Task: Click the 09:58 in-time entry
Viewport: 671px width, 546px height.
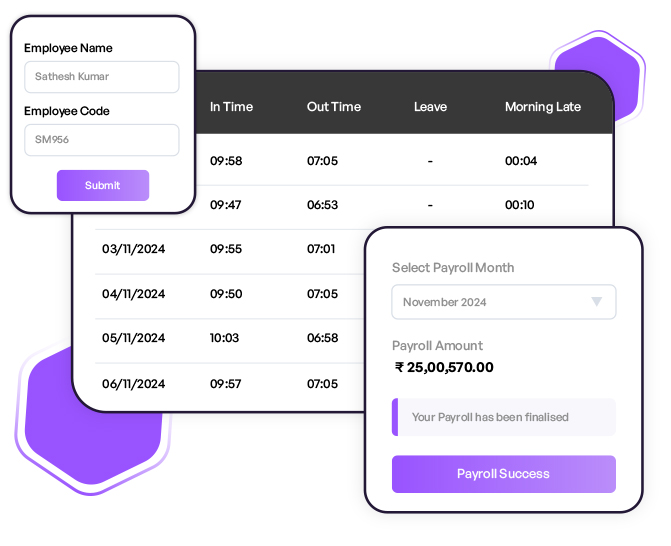Action: click(x=226, y=160)
